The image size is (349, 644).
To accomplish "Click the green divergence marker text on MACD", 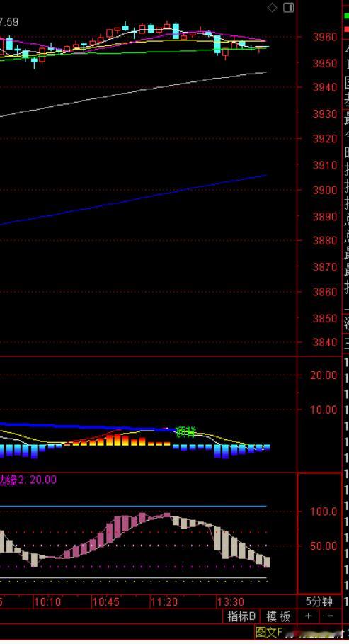I will tap(185, 431).
